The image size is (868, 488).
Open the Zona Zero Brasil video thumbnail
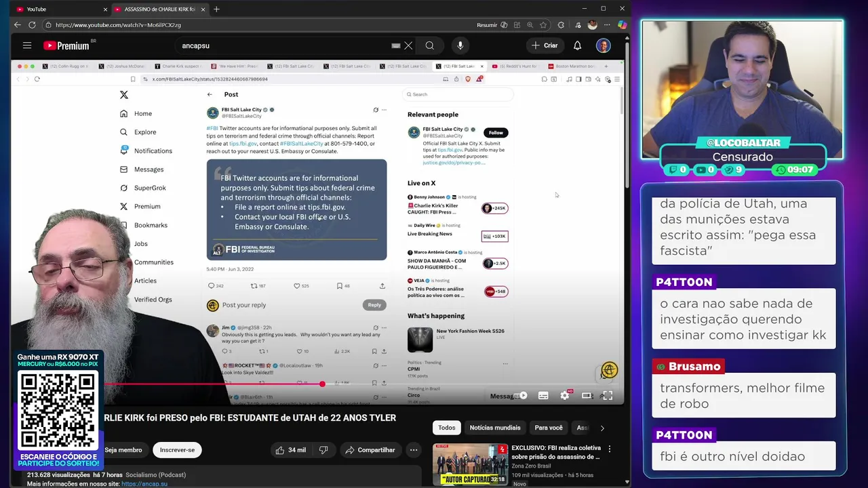470,464
